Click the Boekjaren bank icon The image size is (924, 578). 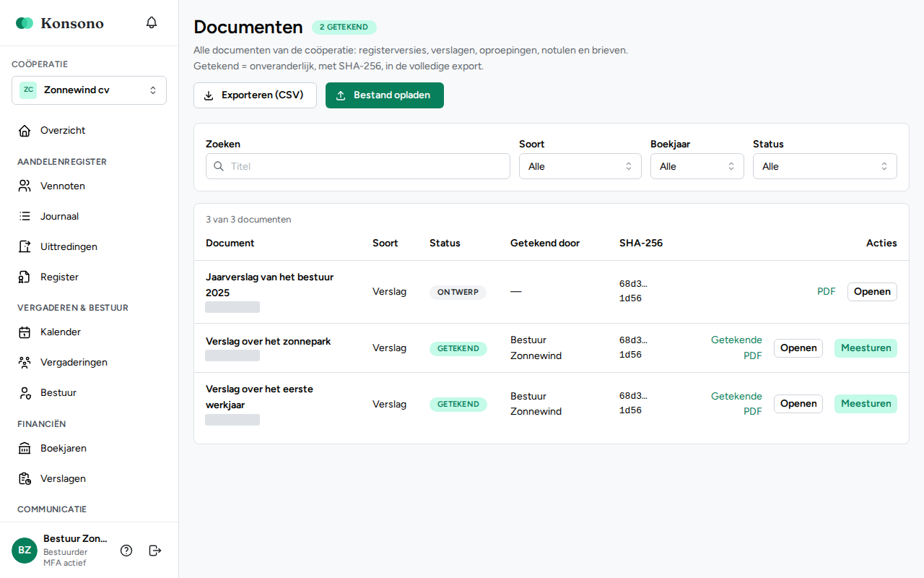[25, 449]
